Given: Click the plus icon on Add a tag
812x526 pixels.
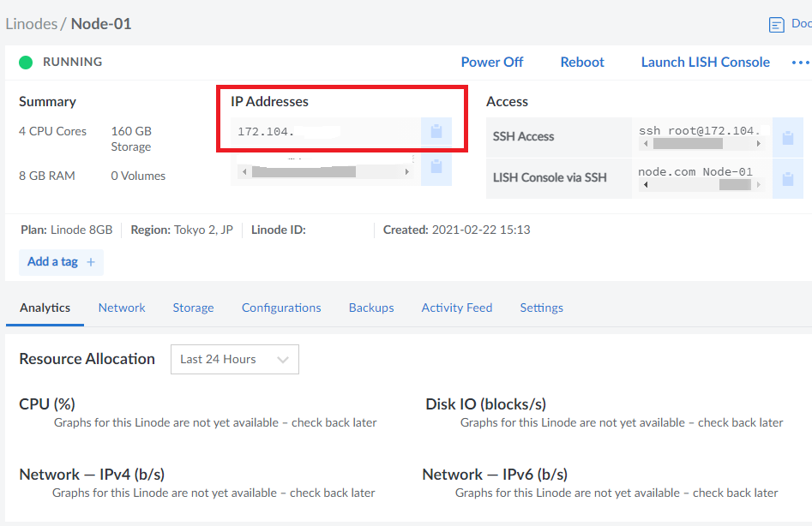Looking at the screenshot, I should tap(91, 262).
